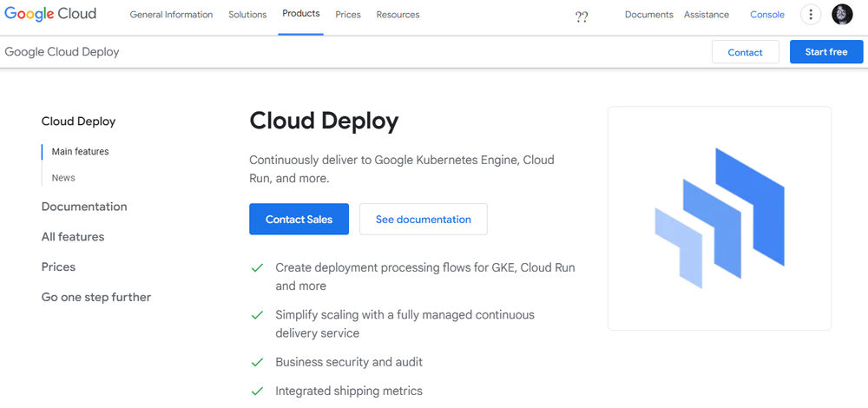The width and height of the screenshot is (868, 408).
Task: Click the Start free button
Action: tap(826, 52)
